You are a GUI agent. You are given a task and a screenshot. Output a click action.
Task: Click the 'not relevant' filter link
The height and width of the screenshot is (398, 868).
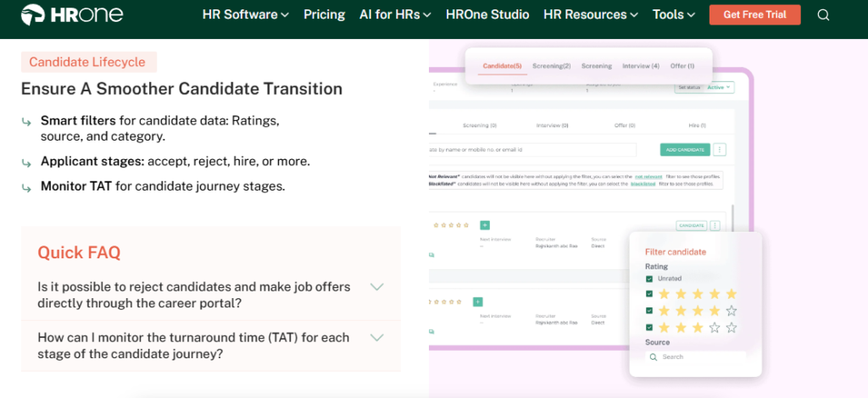648,175
